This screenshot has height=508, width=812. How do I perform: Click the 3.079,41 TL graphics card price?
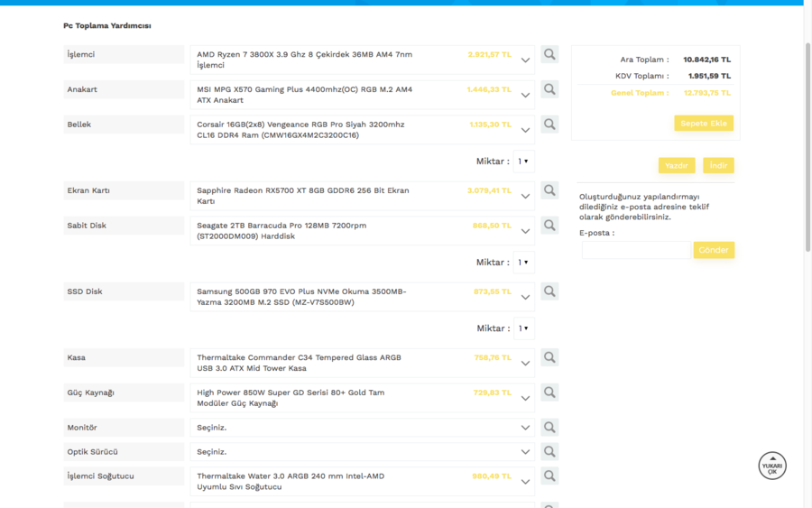coord(489,190)
